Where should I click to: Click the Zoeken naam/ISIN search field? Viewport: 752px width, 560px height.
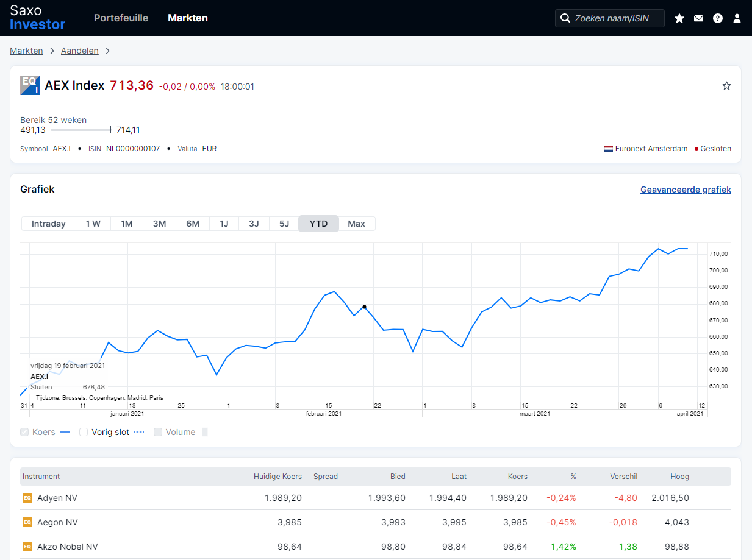(610, 18)
